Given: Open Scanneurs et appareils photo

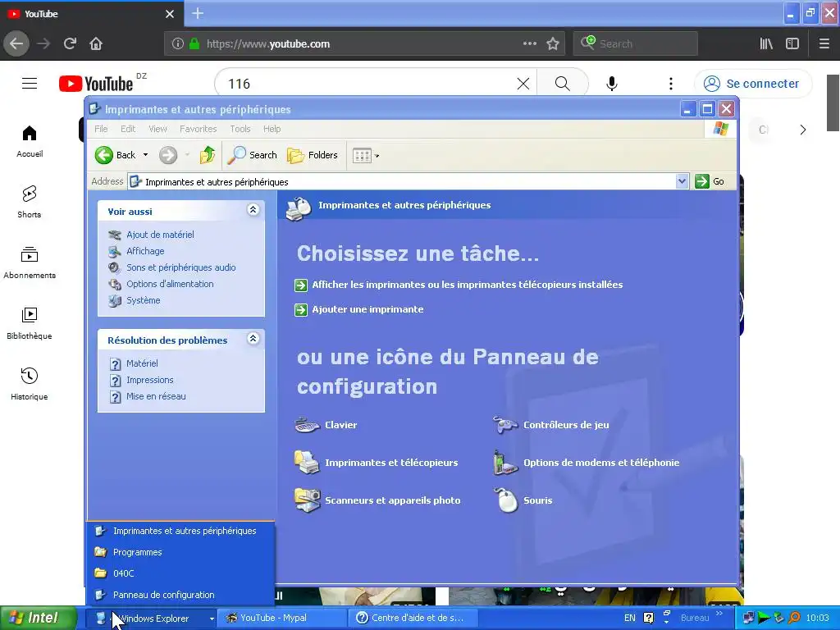Looking at the screenshot, I should point(377,500).
